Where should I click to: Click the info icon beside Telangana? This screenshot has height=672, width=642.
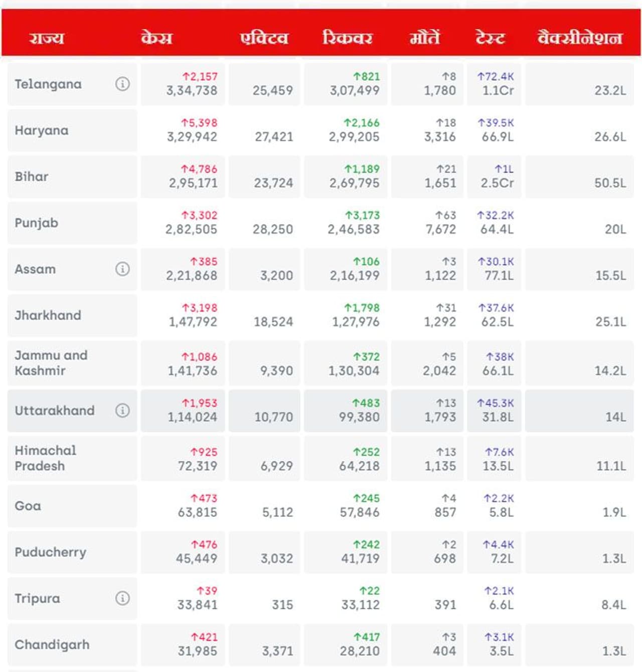point(122,84)
